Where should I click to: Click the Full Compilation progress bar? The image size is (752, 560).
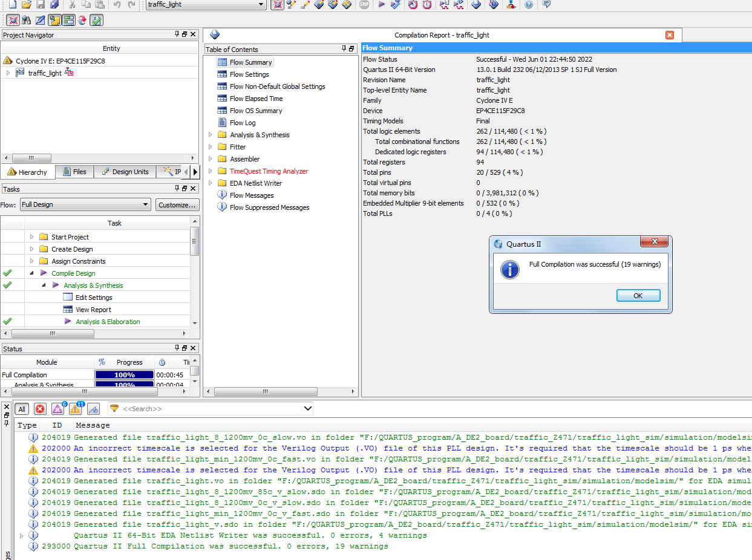[x=124, y=375]
